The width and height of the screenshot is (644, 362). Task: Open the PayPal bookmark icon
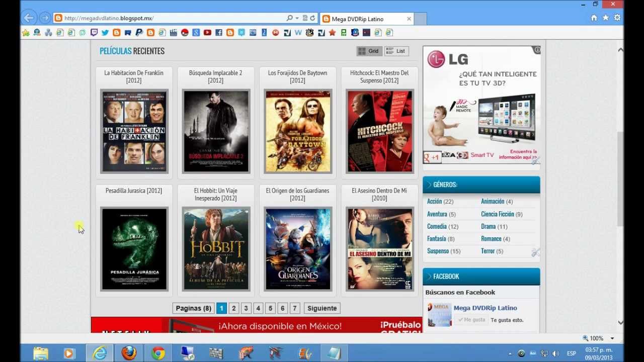click(139, 33)
